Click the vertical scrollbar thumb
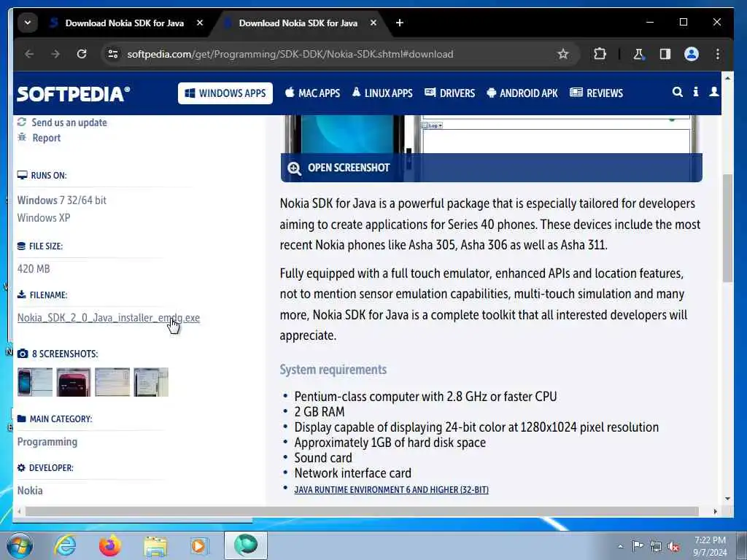 [727, 228]
